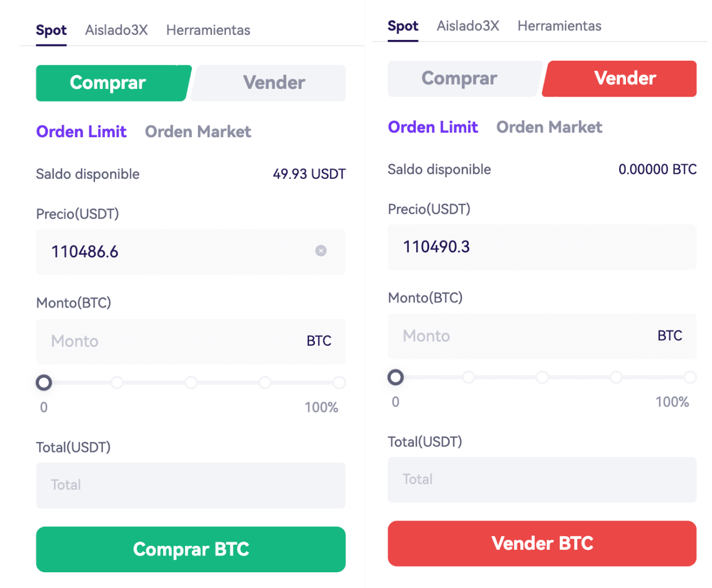Choose Orden Market in buy panel
Viewport: 712px width, 588px height.
(198, 132)
